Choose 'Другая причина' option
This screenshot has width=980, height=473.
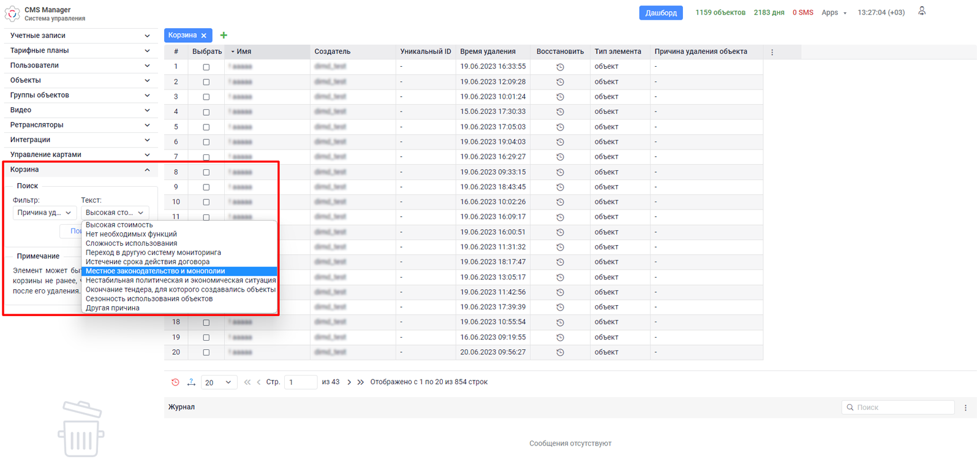point(113,308)
